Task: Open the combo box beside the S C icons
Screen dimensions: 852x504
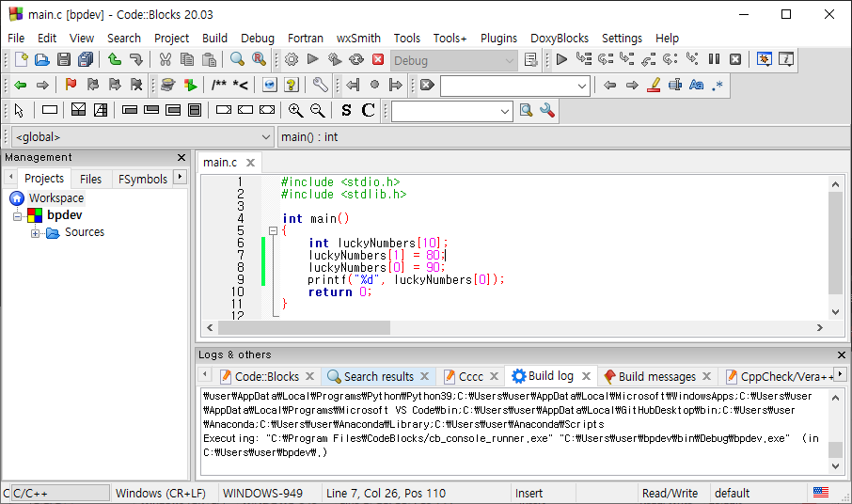Action: click(x=452, y=111)
